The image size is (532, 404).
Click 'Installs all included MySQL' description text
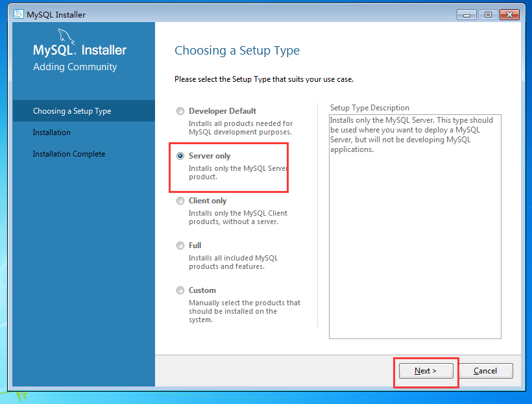(233, 262)
